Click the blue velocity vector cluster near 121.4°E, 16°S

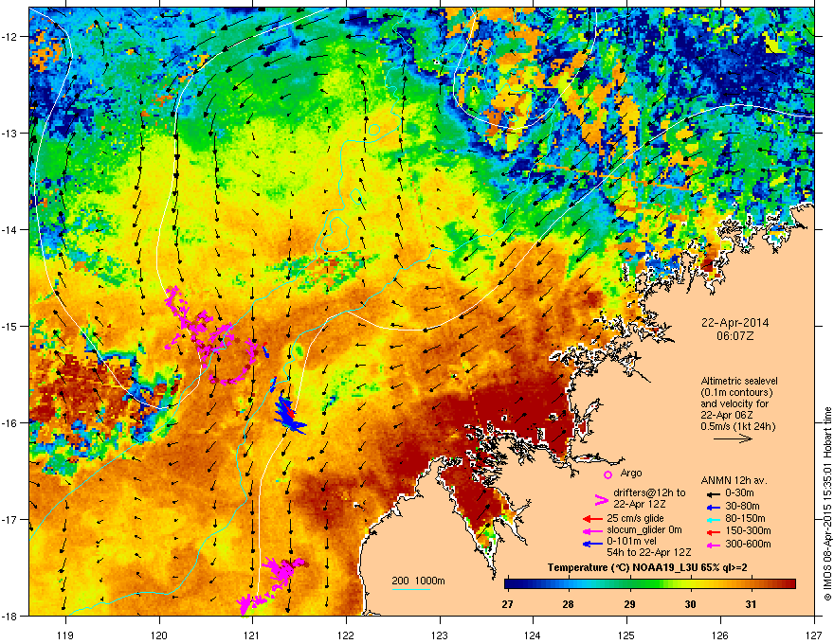click(288, 414)
